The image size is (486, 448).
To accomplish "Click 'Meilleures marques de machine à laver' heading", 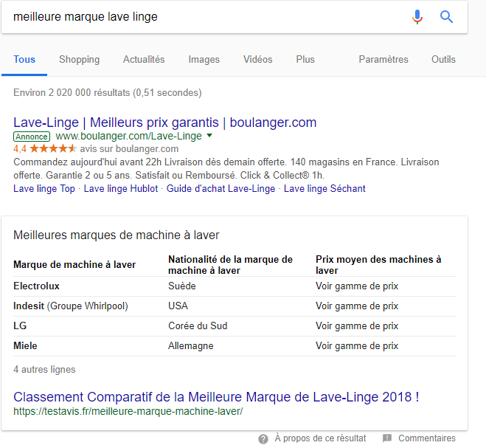I will coord(117,235).
